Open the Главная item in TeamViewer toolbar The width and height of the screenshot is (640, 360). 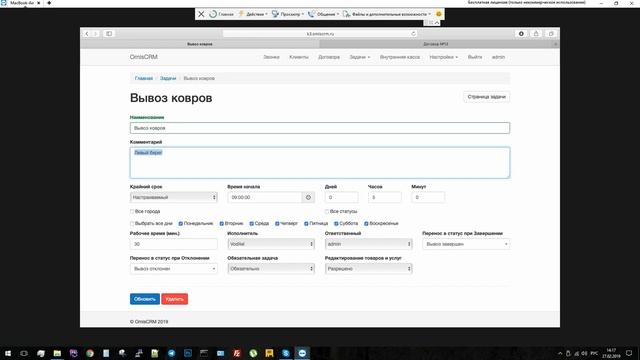(x=222, y=14)
